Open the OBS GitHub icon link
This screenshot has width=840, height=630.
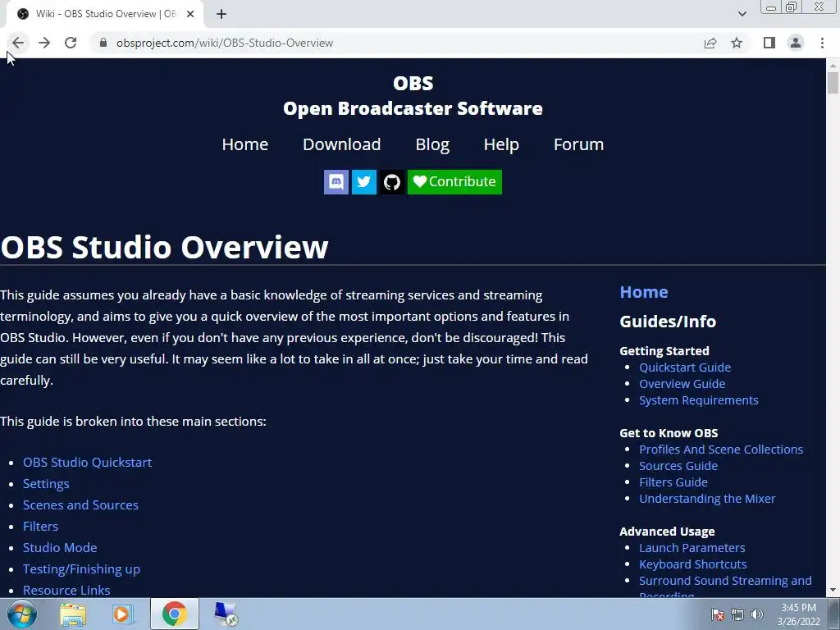tap(392, 182)
